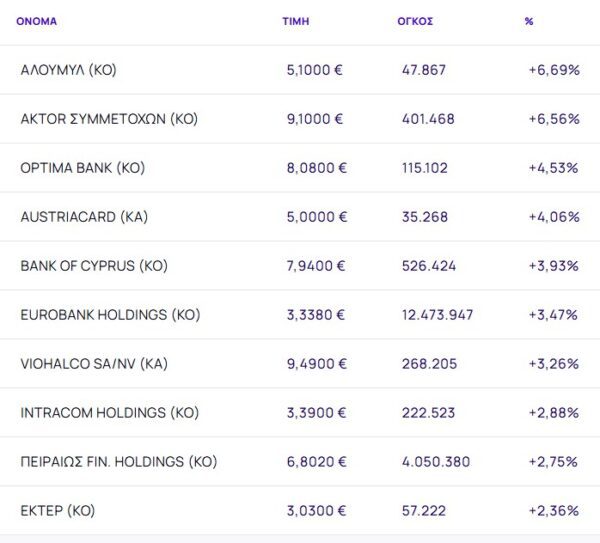Screen dimensions: 600x543
Task: Select the ΕΚΤΕΡ (ΚΟ) stock
Action: click(57, 511)
